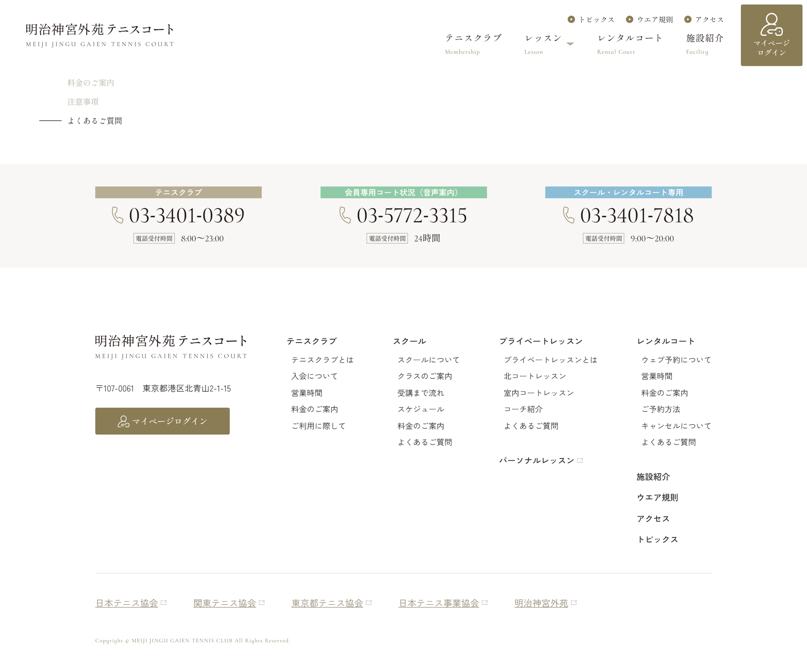Open スケジュール in the footer
This screenshot has height=672, width=807.
[421, 409]
